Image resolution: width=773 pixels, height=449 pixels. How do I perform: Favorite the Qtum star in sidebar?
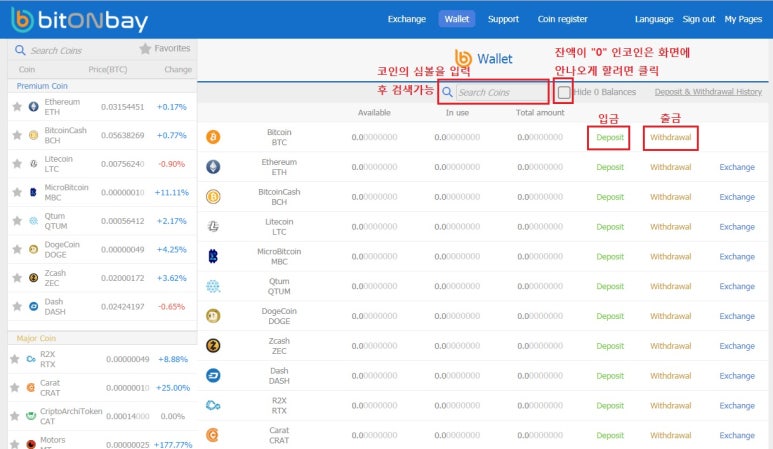pyautogui.click(x=17, y=221)
